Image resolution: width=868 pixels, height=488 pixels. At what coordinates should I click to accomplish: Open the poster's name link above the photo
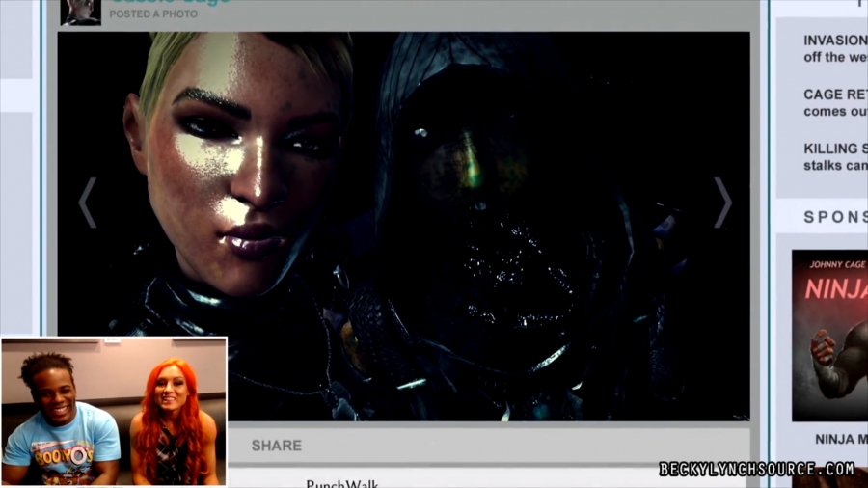point(170,3)
